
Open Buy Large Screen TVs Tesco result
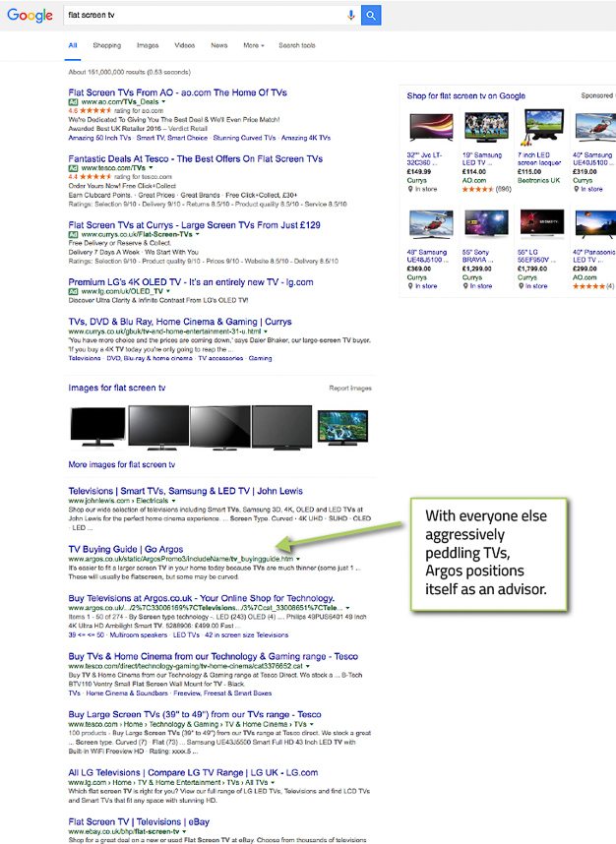[195, 714]
